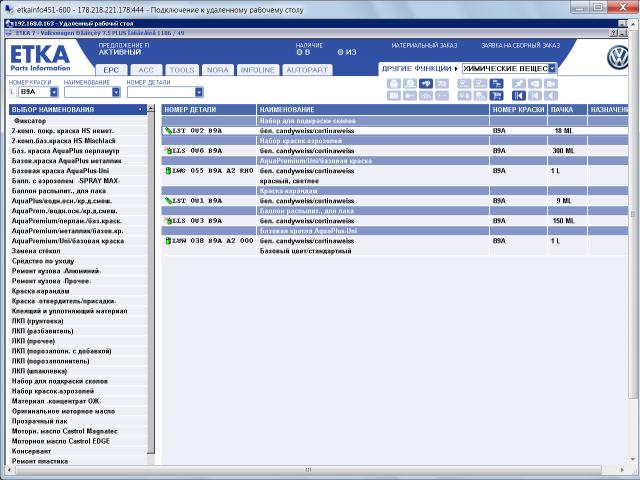This screenshot has width=640, height=480.
Task: Click the horizontal scrollbar at the window bottom
Action: coord(309,469)
